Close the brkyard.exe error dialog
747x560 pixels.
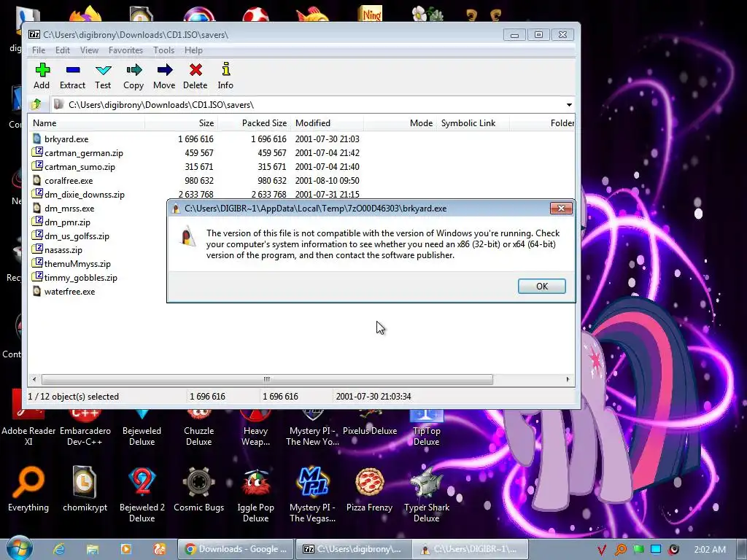click(x=561, y=208)
